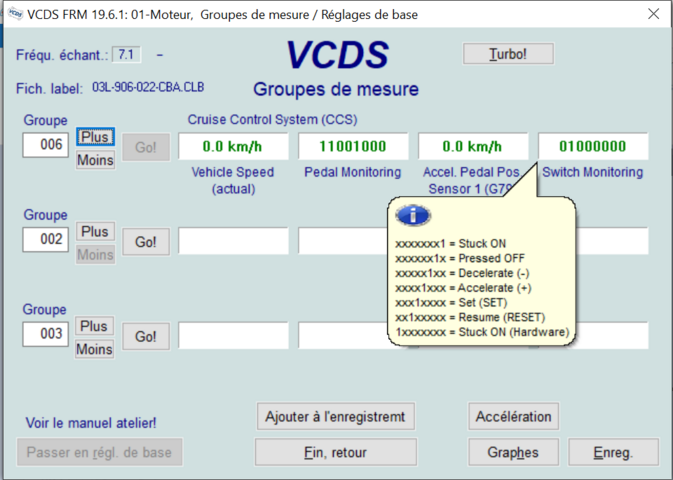Click the group 002 number field
Image resolution: width=673 pixels, height=480 pixels.
point(45,240)
